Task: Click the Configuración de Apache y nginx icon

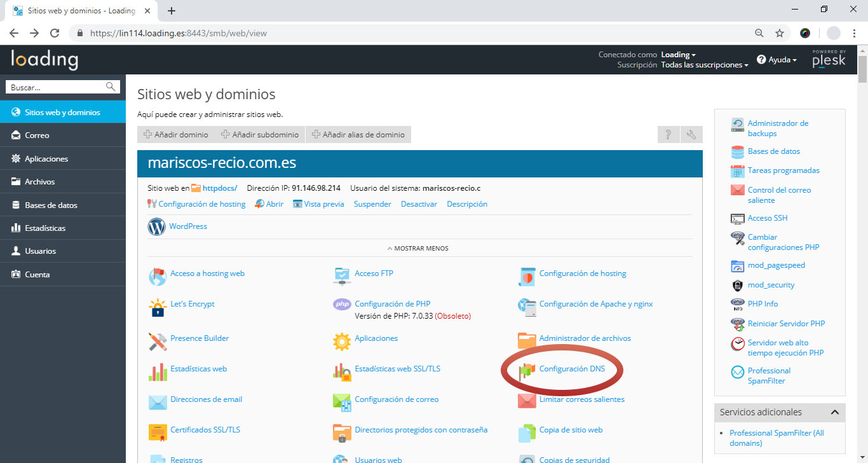Action: pos(527,307)
